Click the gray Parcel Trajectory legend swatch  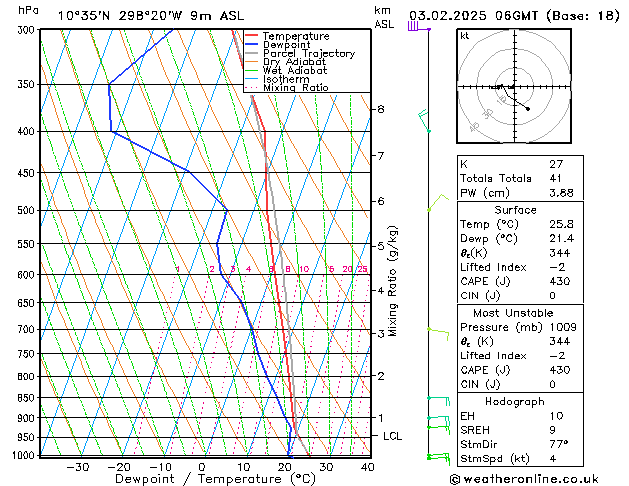coord(252,53)
